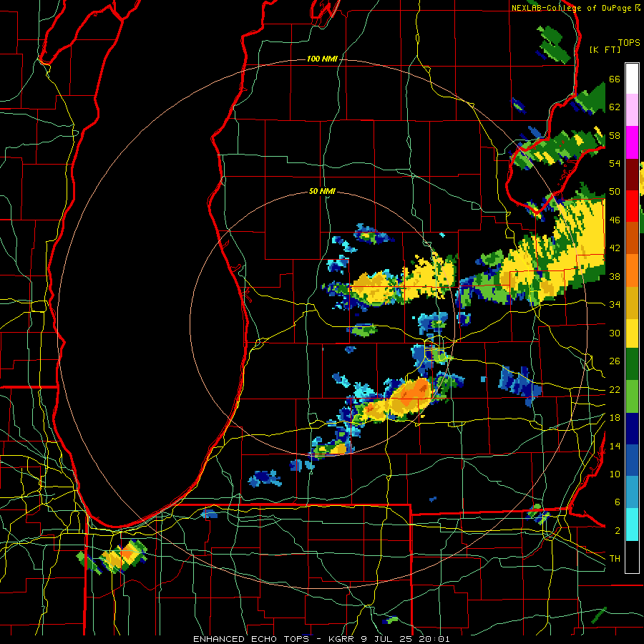Pick the white swatch in the legend bar
This screenshot has width=644, height=644.
pyautogui.click(x=632, y=79)
